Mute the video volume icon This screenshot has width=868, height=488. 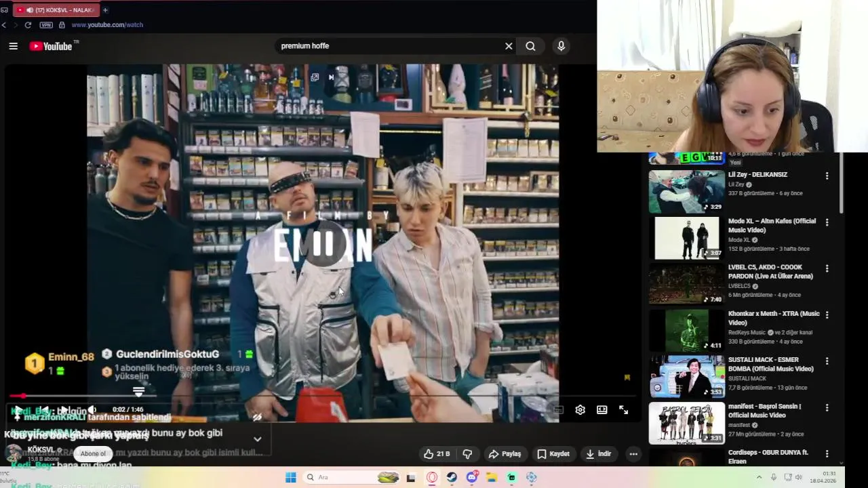pyautogui.click(x=92, y=410)
